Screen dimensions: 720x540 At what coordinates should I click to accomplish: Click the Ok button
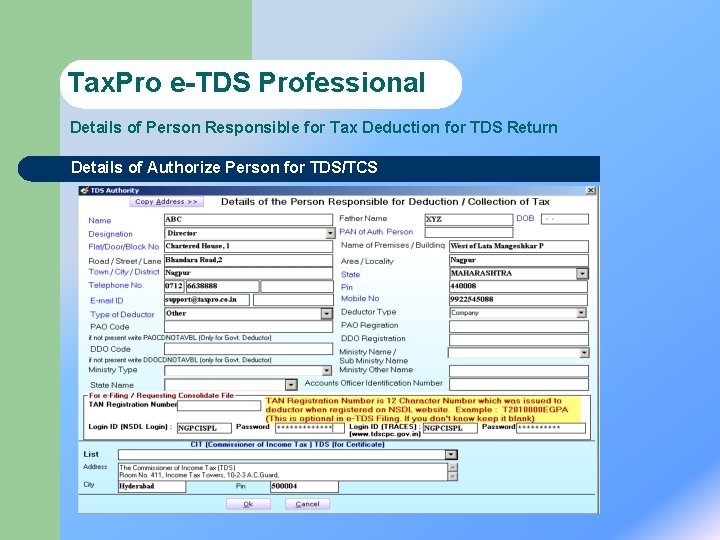coord(248,504)
